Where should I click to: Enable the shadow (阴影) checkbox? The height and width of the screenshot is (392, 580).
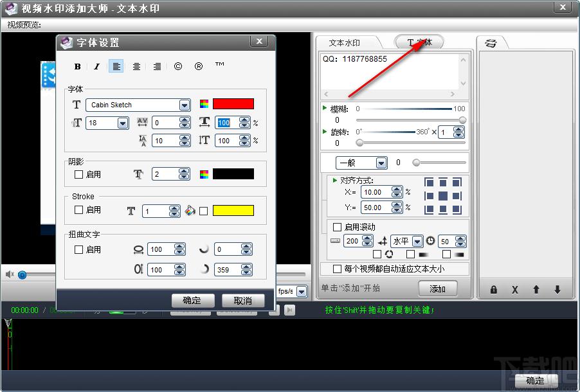click(78, 174)
